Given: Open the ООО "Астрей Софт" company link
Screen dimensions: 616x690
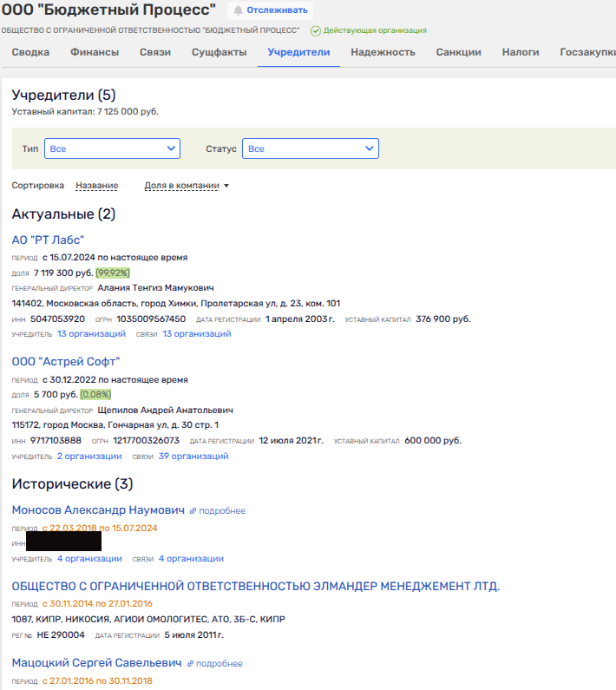Looking at the screenshot, I should point(66,362).
